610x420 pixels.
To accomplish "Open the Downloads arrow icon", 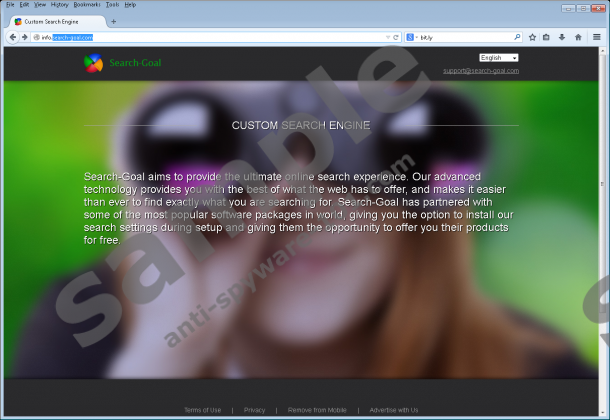I will tap(563, 37).
